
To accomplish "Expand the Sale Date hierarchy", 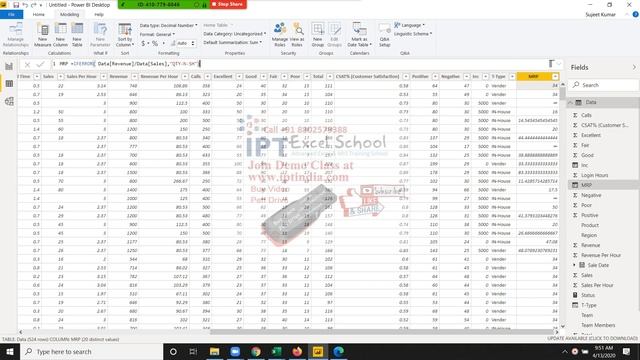I will point(574,265).
